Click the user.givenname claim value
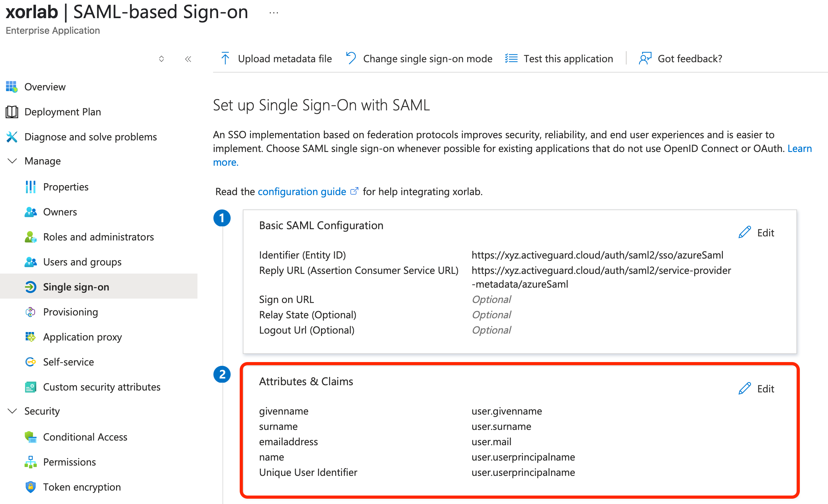Screen dimensions: 828x504 coord(506,411)
